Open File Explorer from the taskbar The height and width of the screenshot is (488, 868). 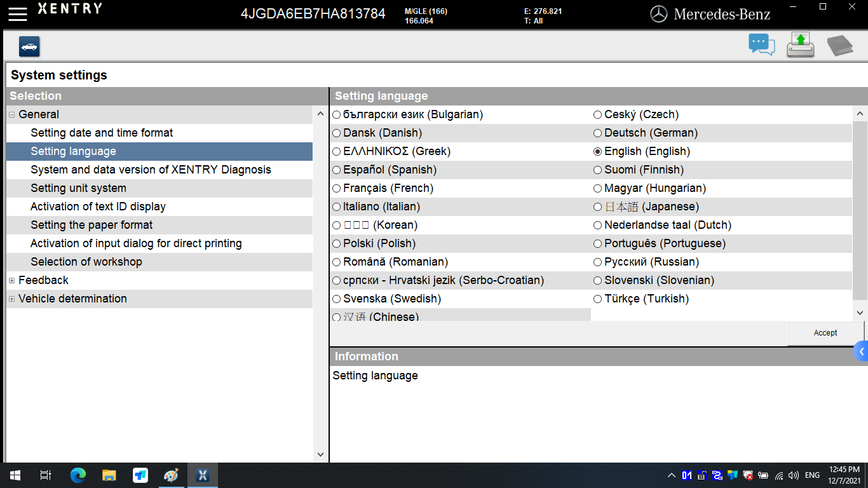pos(109,475)
